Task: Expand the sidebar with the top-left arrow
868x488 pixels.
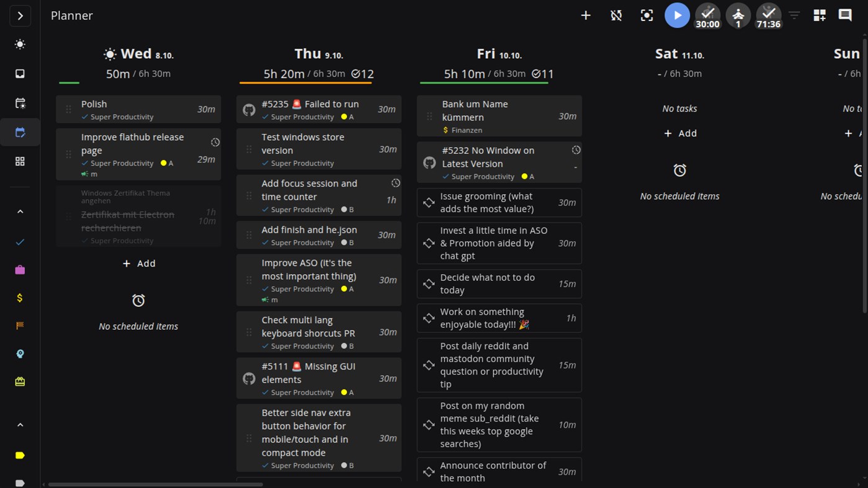Action: pyautogui.click(x=19, y=16)
